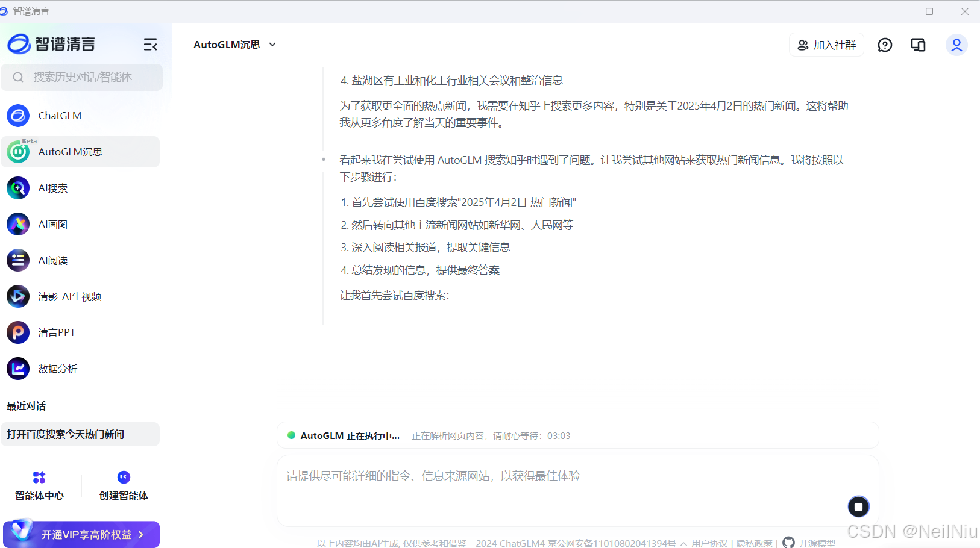Open 智能体中心 icon

tap(39, 478)
